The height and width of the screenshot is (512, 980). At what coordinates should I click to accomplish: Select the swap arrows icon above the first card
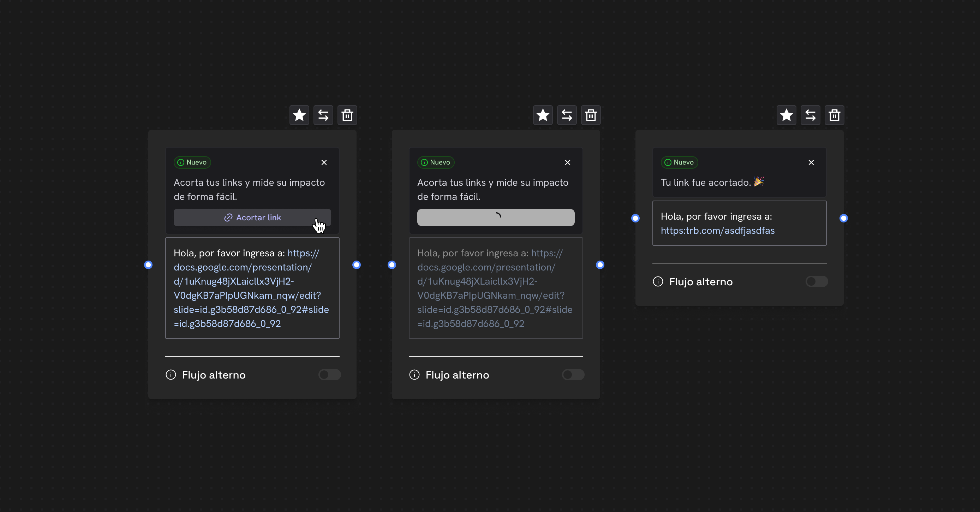tap(323, 115)
